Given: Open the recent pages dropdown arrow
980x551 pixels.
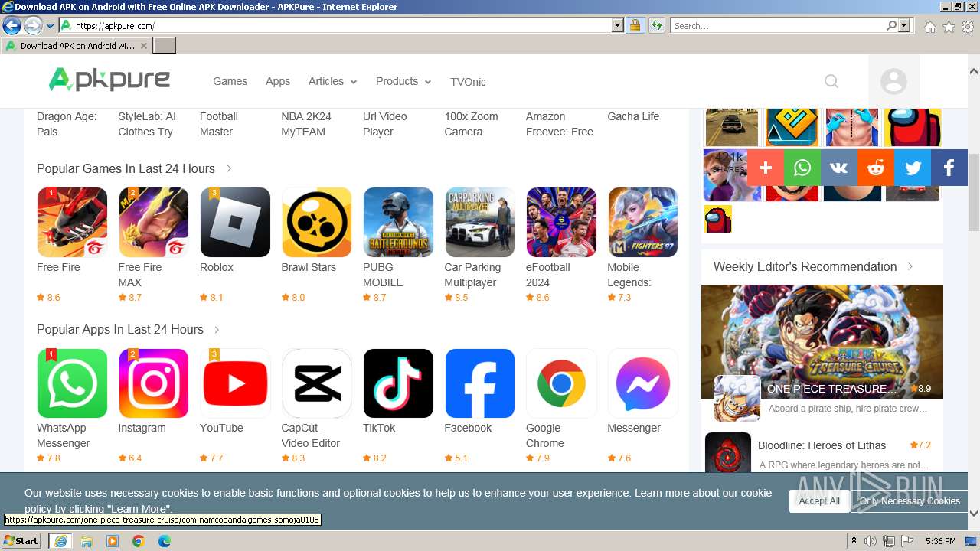Looking at the screenshot, I should point(50,26).
